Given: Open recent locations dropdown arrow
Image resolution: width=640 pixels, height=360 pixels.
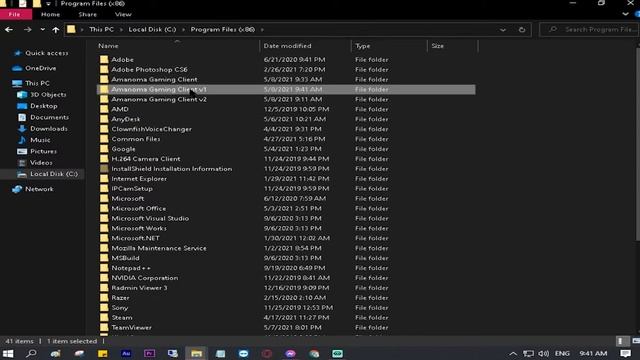Looking at the screenshot, I should (x=42, y=29).
